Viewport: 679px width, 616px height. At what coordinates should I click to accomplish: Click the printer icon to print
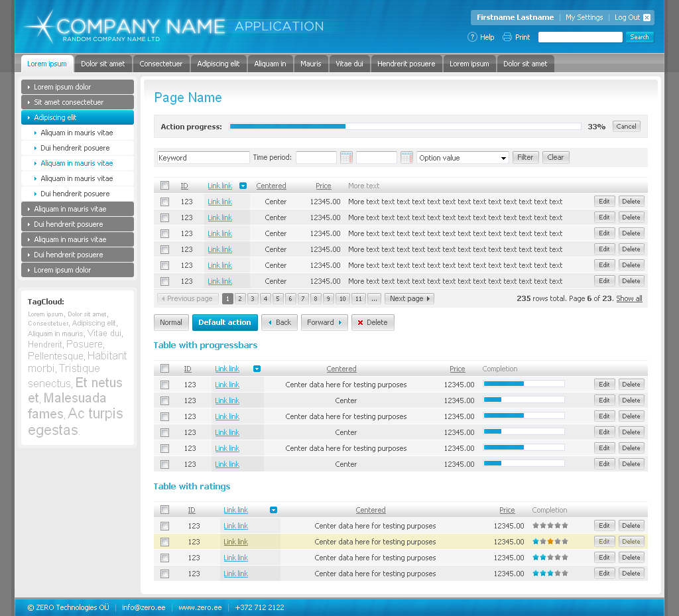pyautogui.click(x=507, y=37)
